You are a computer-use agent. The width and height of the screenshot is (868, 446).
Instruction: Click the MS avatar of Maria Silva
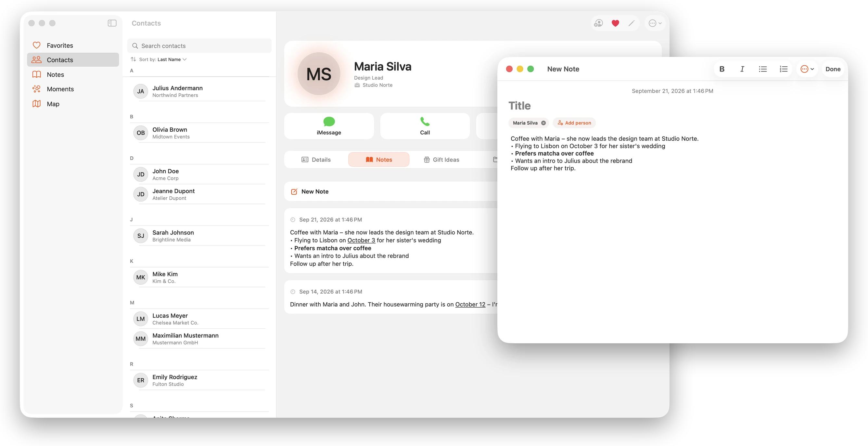(x=319, y=74)
